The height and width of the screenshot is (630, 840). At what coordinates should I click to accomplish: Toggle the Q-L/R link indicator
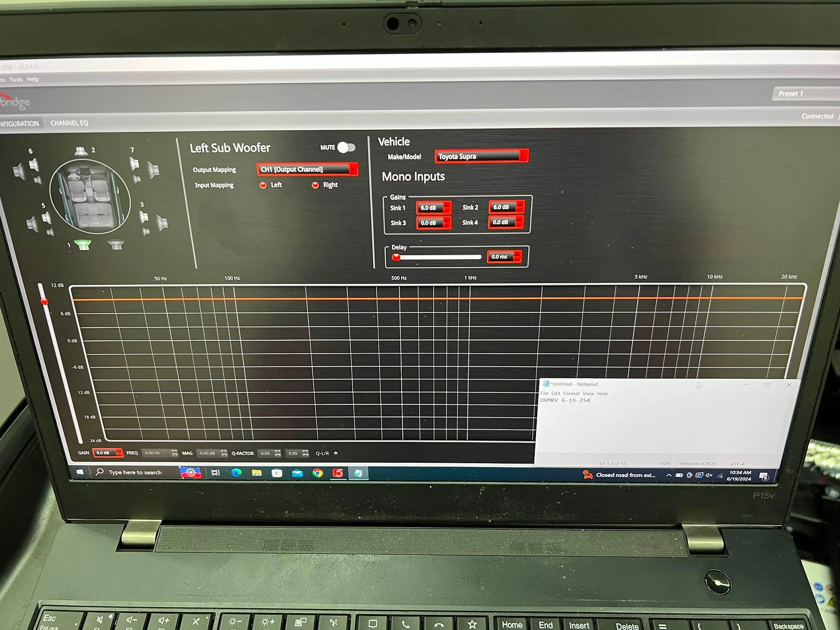tap(336, 453)
